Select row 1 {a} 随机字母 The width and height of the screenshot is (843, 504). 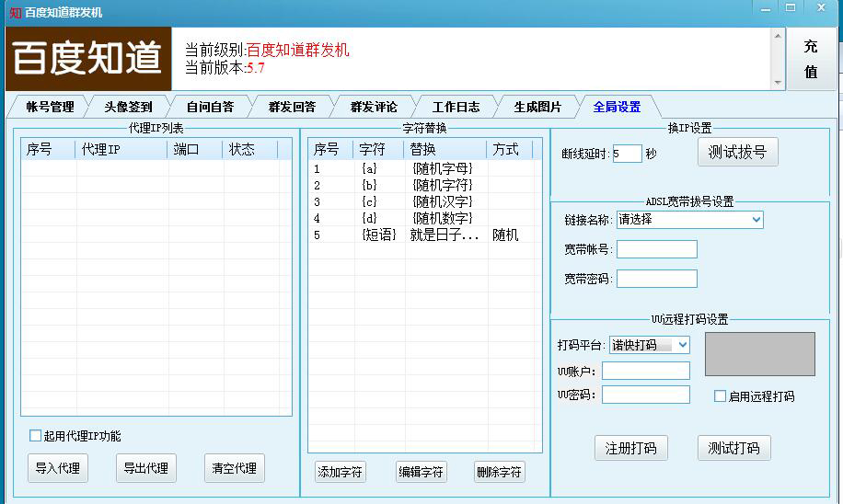[x=425, y=168]
